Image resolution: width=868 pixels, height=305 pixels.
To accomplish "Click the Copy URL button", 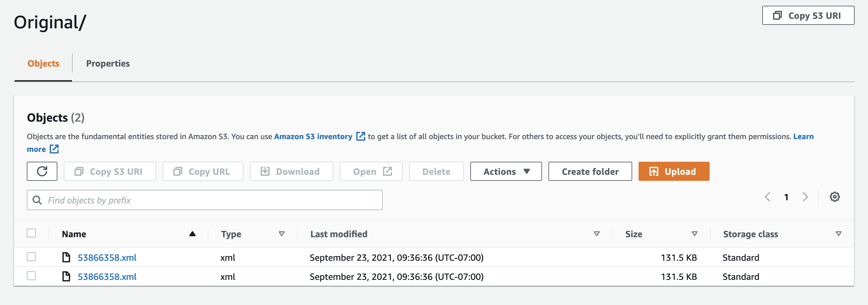I will (203, 171).
